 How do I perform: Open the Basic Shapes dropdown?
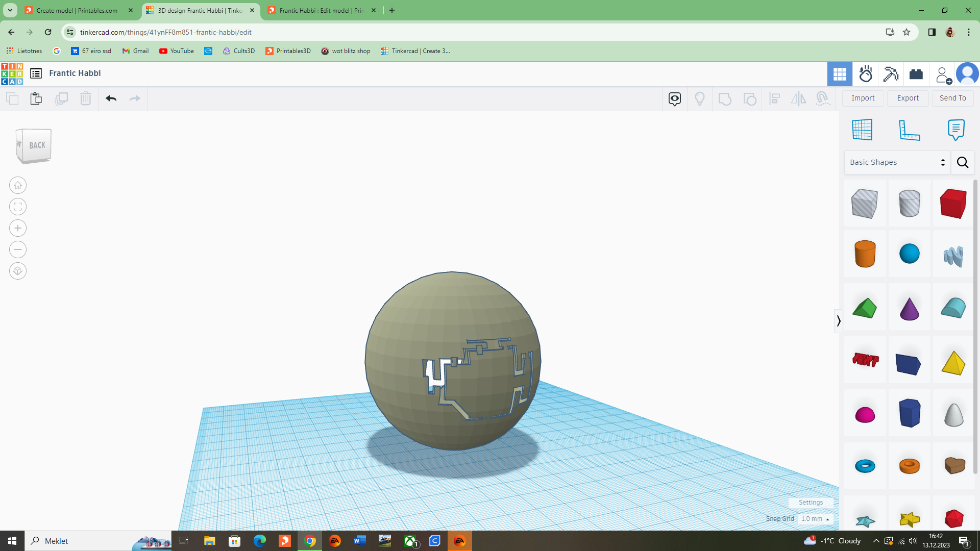point(897,162)
